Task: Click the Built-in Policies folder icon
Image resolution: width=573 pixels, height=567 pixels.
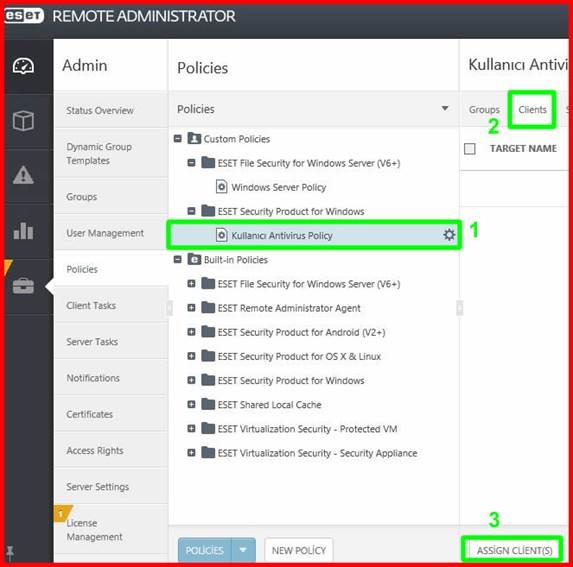Action: click(x=194, y=259)
